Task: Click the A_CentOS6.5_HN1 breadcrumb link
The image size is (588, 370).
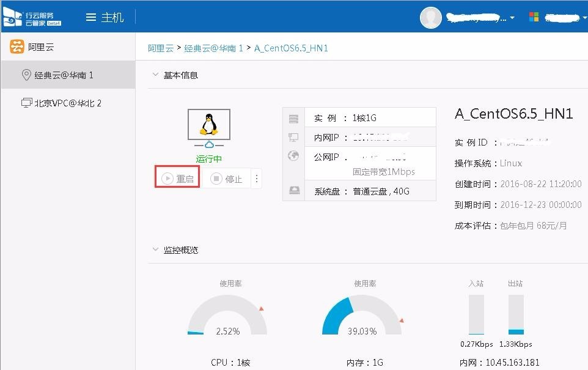Action: coord(291,48)
